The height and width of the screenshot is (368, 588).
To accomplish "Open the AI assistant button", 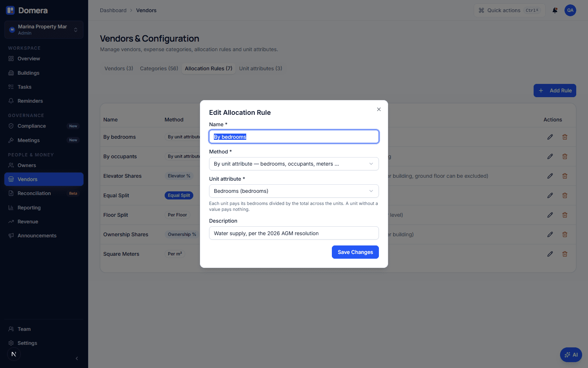I will [x=571, y=355].
